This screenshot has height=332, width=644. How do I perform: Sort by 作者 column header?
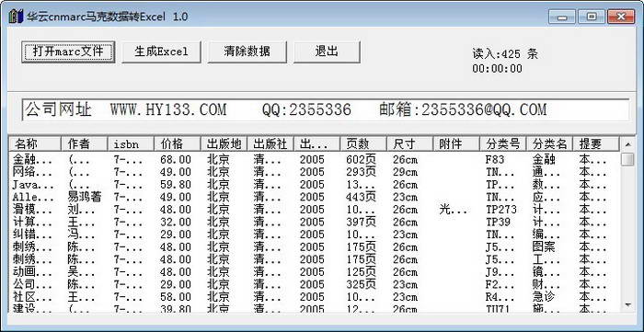pos(85,144)
